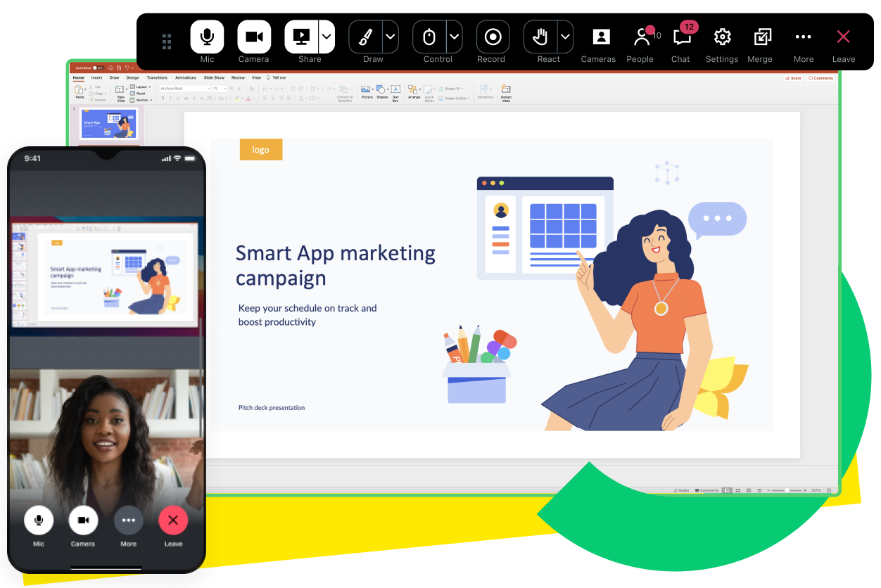Screen dimensions: 881x588
Task: Open the Cameras view
Action: [600, 38]
